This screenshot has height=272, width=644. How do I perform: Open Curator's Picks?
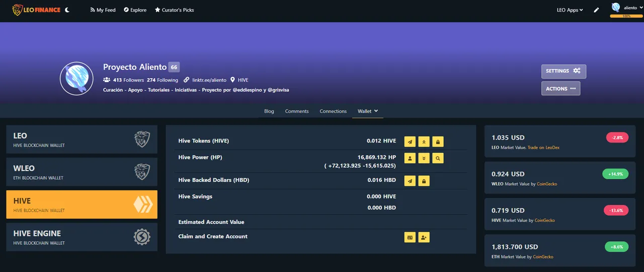174,10
